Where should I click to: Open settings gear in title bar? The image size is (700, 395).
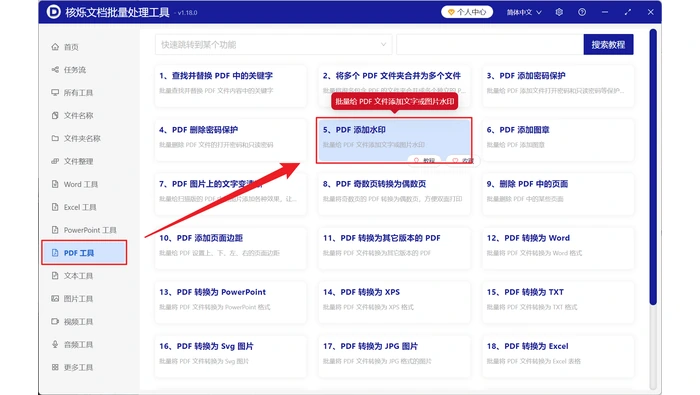[559, 12]
